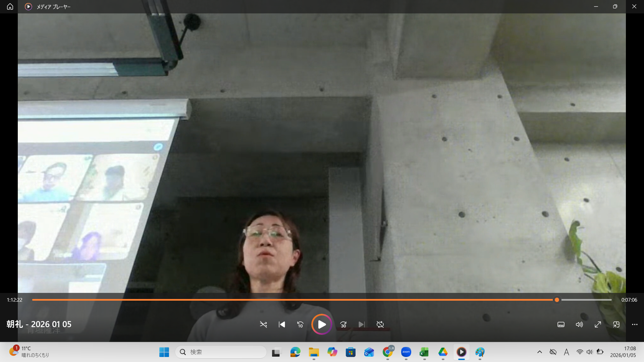Go to previous track
This screenshot has height=362, width=644.
pyautogui.click(x=282, y=324)
